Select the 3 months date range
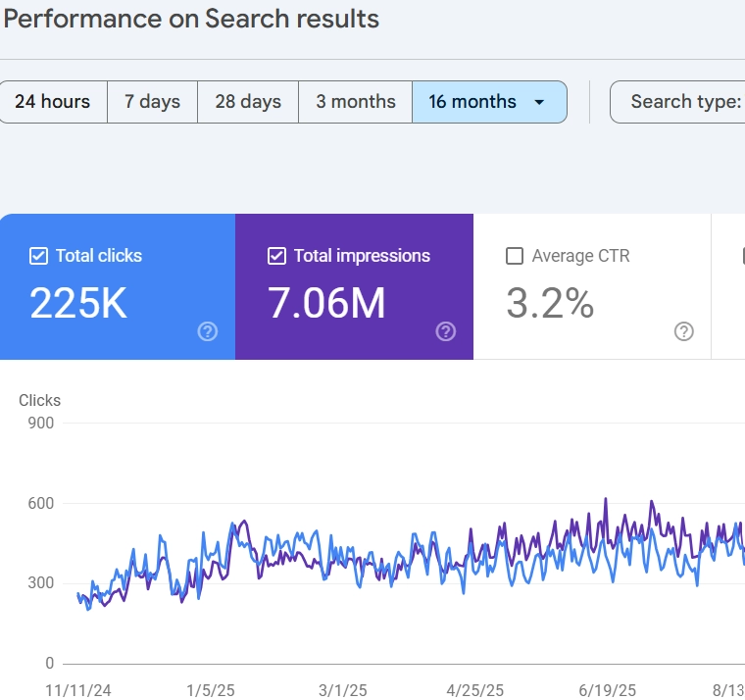745x700 pixels. point(356,102)
